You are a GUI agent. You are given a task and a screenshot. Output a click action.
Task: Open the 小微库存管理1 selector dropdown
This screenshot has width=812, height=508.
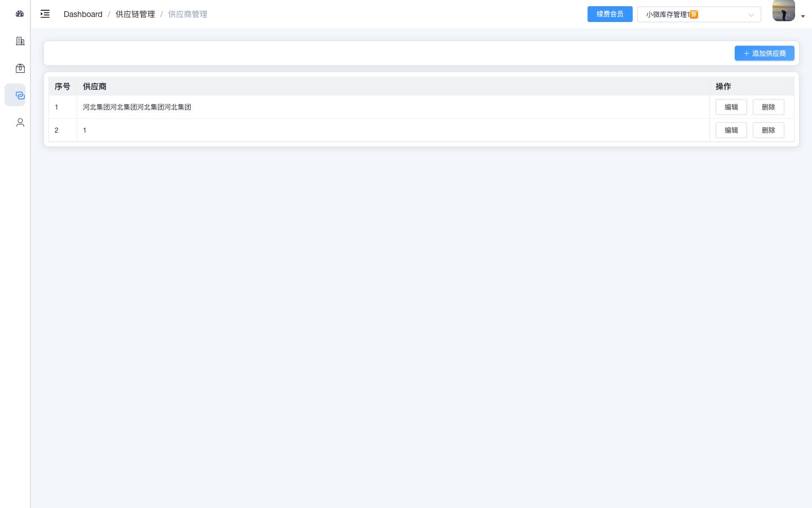pos(699,14)
